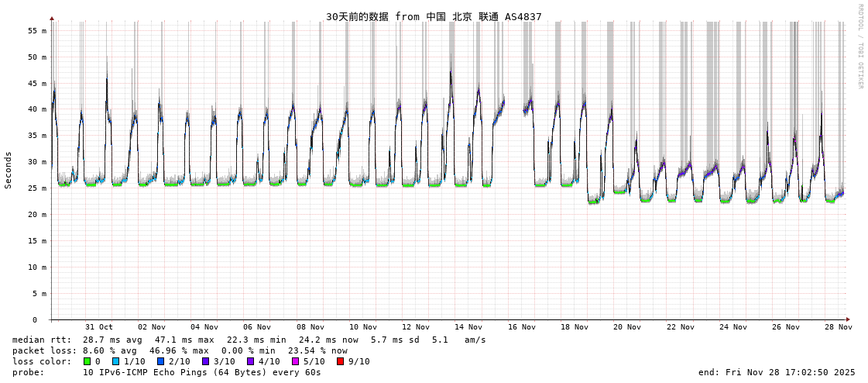Click the 16 Nov x-axis label
This screenshot has width=868, height=383.
click(x=521, y=327)
